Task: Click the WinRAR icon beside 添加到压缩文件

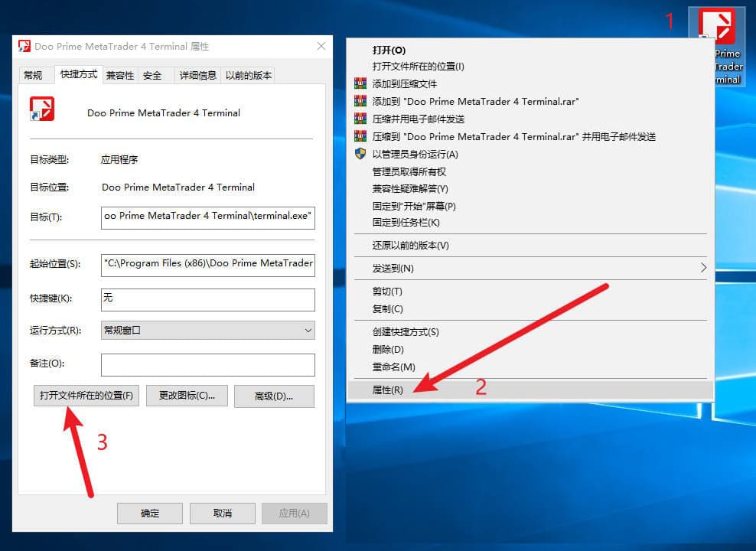Action: [360, 83]
